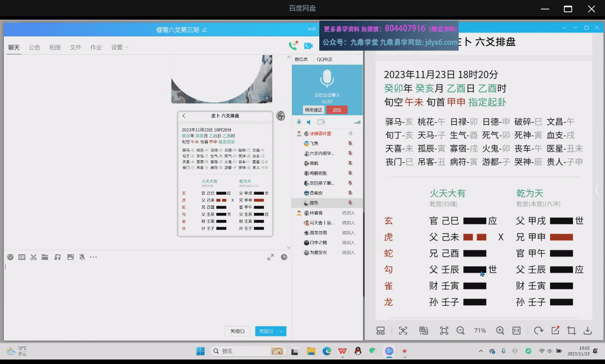Extract text from image (OCR icon)
The height and width of the screenshot is (364, 605).
click(x=403, y=330)
